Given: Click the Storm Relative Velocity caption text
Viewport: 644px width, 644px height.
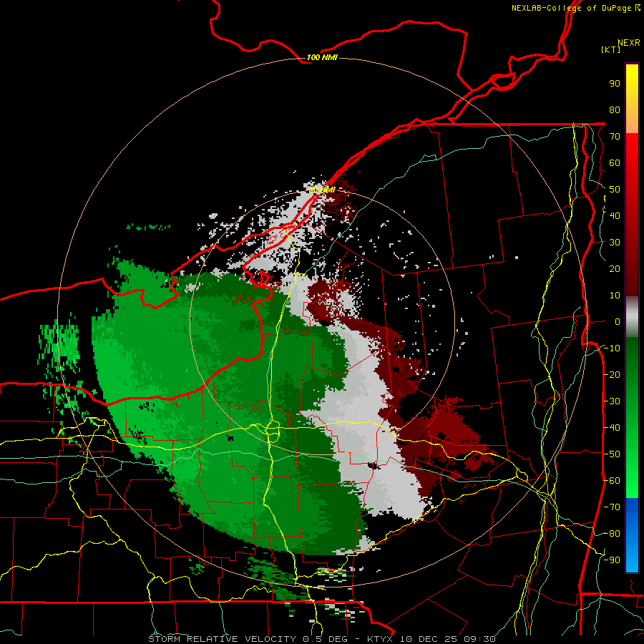Looking at the screenshot, I should point(321,639).
